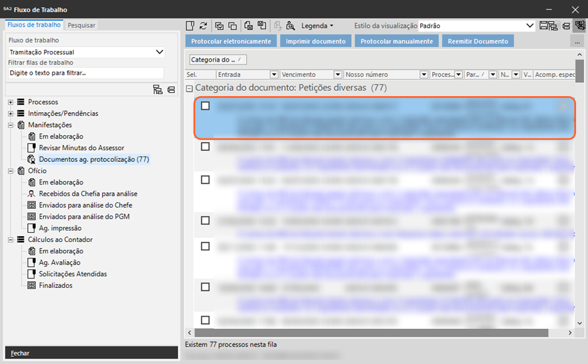Viewport: 588px width, 364px height.
Task: Click the collapse-all icon above the queue list
Action: tap(171, 90)
